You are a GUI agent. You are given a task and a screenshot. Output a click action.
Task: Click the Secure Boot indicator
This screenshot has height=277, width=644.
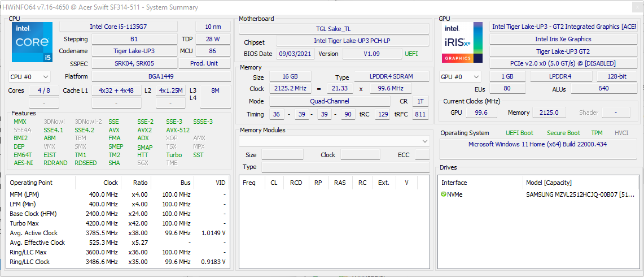(x=563, y=132)
